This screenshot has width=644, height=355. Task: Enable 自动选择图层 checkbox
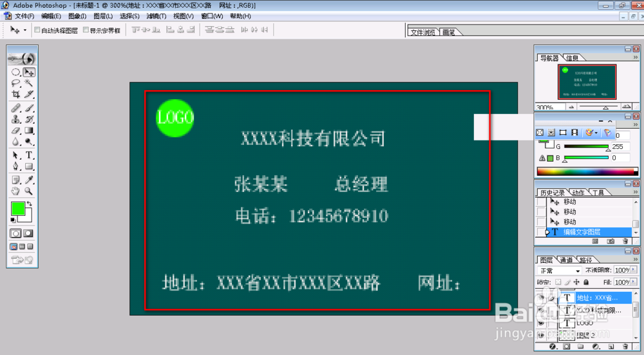pos(37,30)
